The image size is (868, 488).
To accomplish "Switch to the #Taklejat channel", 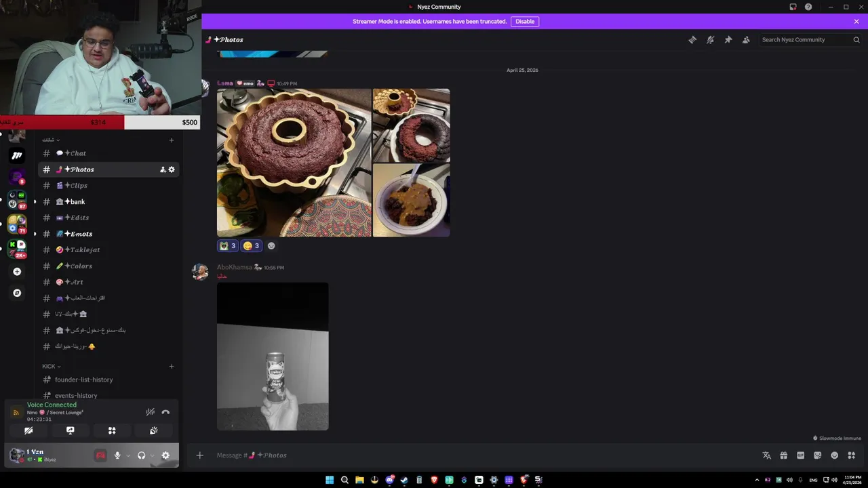I will (108, 250).
